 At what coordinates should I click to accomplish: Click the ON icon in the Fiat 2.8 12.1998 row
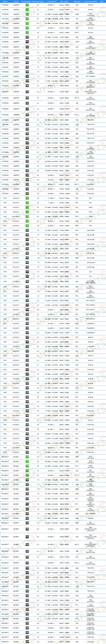[27, 402]
